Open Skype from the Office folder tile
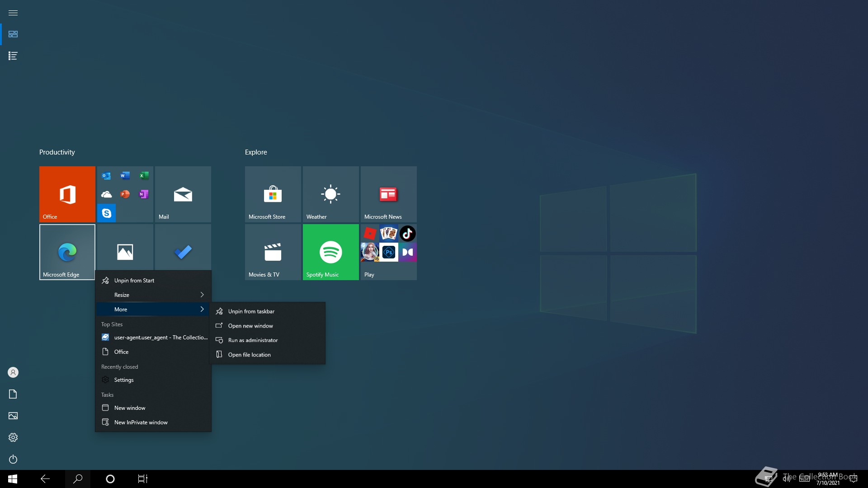Viewport: 868px width, 488px height. tap(107, 213)
